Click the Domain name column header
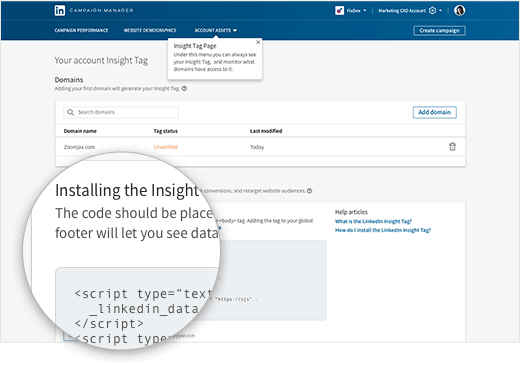This screenshot has height=365, width=520. pyautogui.click(x=80, y=131)
